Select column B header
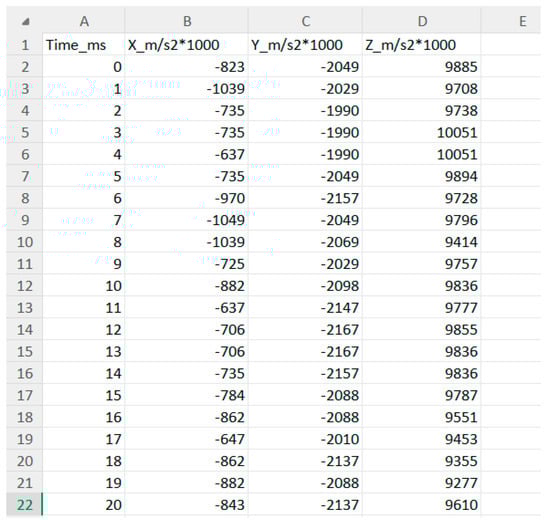This screenshot has width=550, height=524. tap(187, 22)
